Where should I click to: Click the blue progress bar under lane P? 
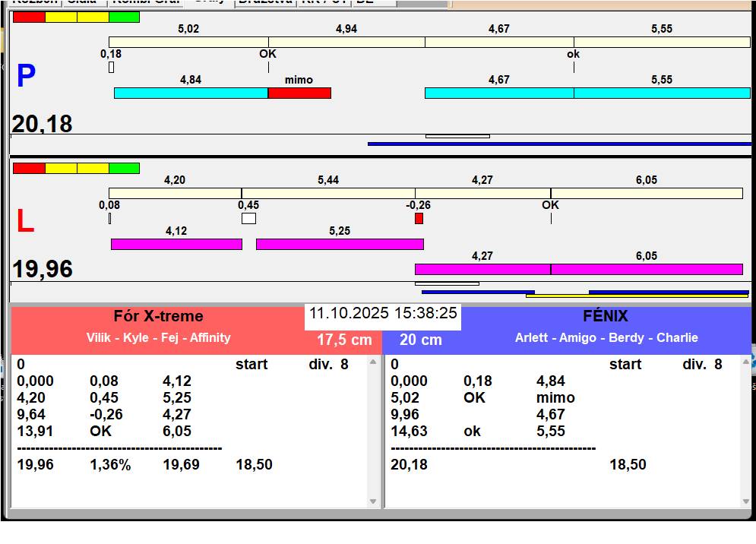point(559,144)
